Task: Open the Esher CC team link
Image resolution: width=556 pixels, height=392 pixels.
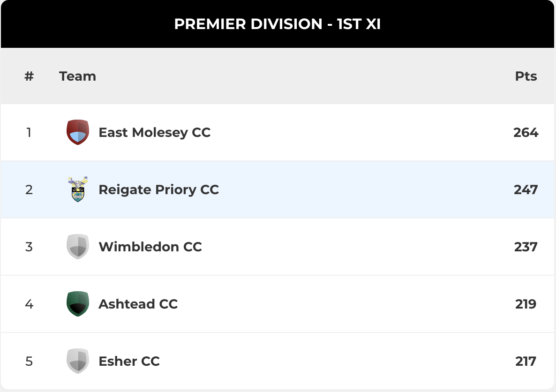Action: point(129,361)
